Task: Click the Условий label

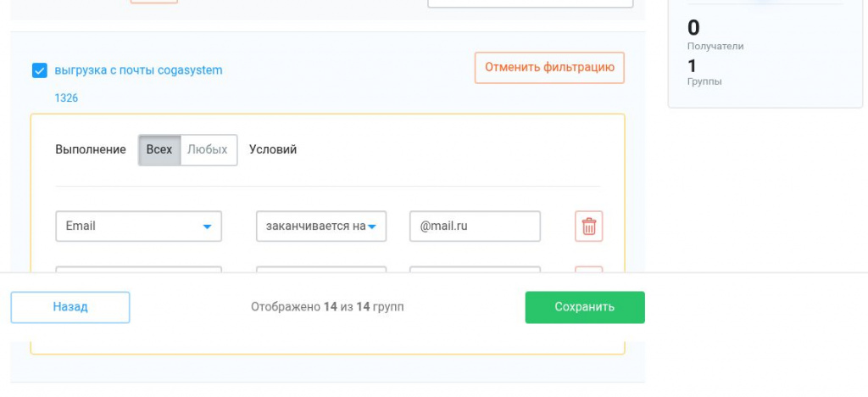Action: pyautogui.click(x=273, y=149)
